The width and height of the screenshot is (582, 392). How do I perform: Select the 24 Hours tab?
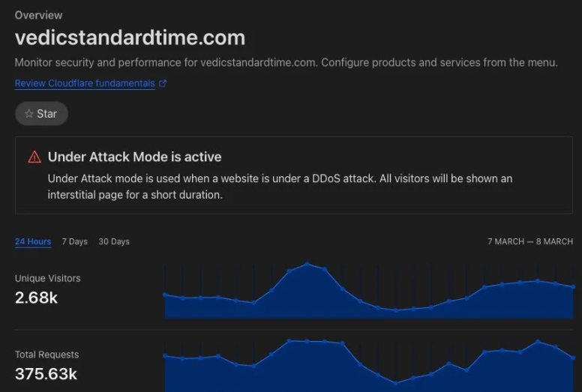click(x=33, y=241)
